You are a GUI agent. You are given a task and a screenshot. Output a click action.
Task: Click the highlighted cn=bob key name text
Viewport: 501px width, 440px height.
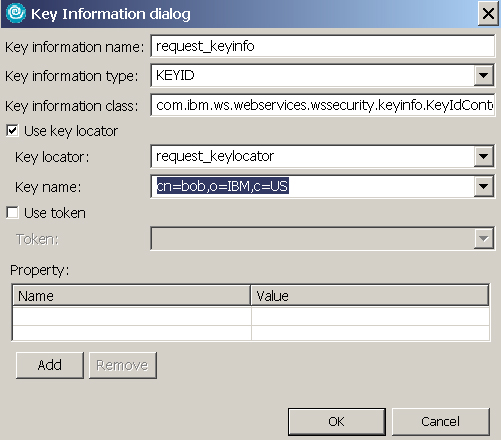coord(223,186)
